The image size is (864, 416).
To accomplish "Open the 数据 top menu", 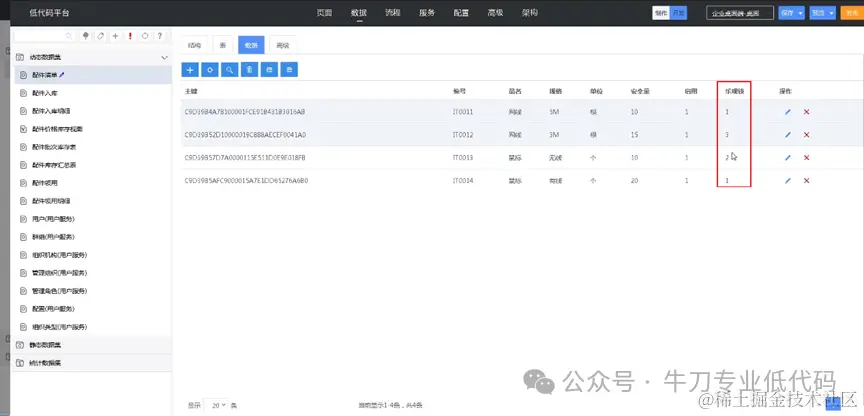I will pos(359,13).
